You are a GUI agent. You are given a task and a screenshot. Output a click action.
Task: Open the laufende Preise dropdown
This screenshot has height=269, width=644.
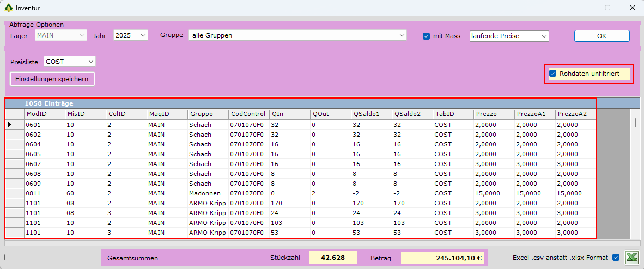[543, 36]
